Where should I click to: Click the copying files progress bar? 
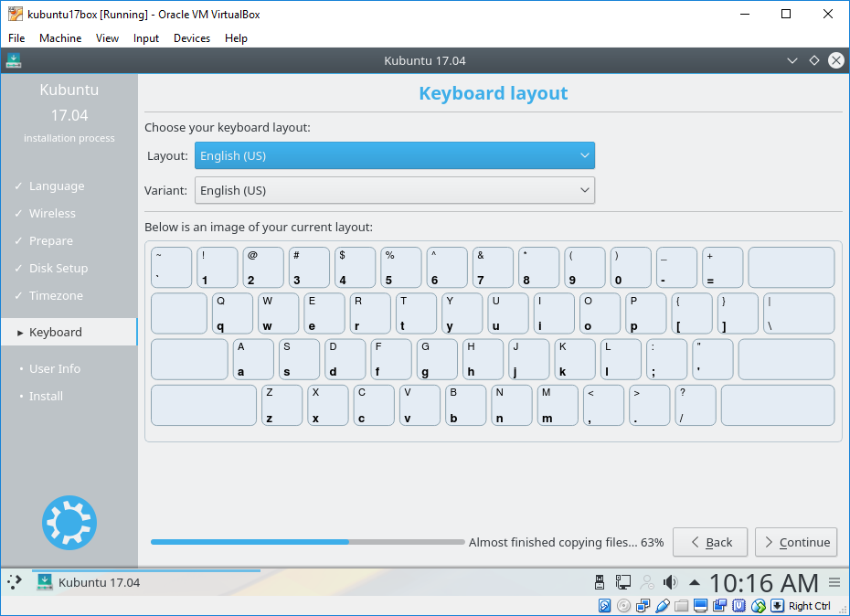(x=307, y=542)
